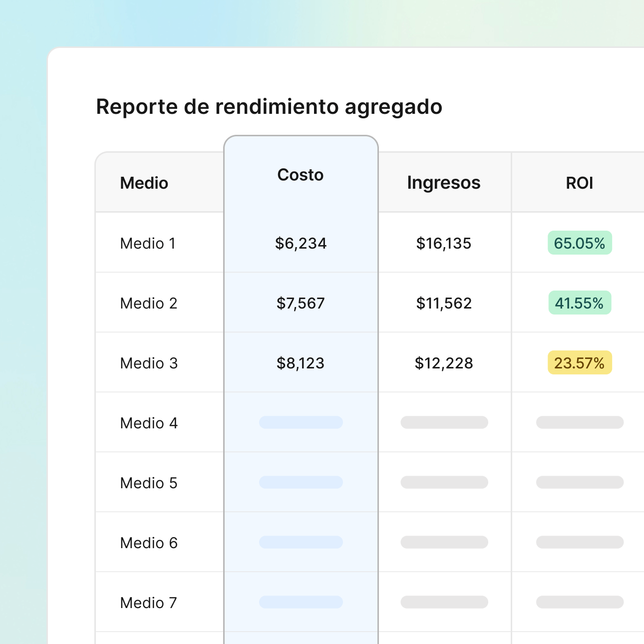Image resolution: width=644 pixels, height=644 pixels.
Task: Click the Medio 2 row label
Action: click(x=149, y=303)
